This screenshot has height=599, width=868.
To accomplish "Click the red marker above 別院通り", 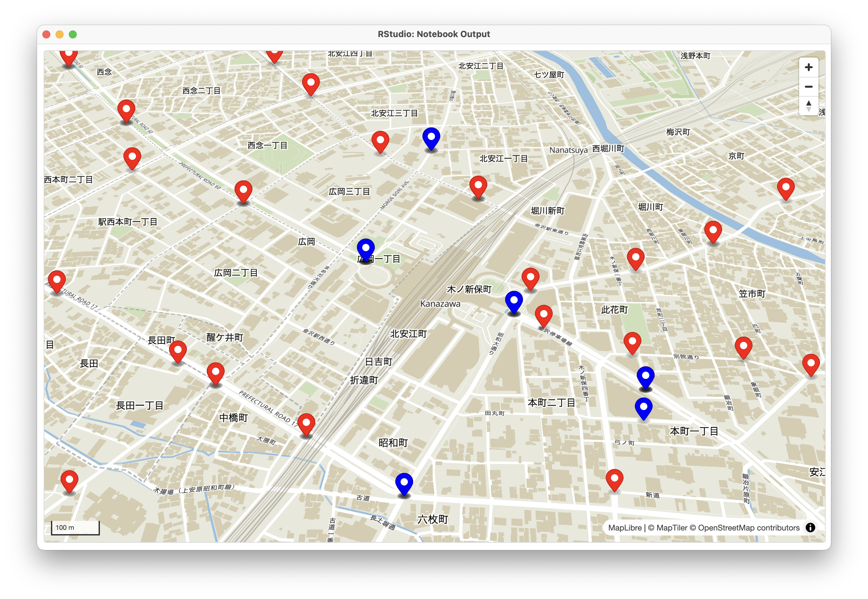I will [x=632, y=344].
